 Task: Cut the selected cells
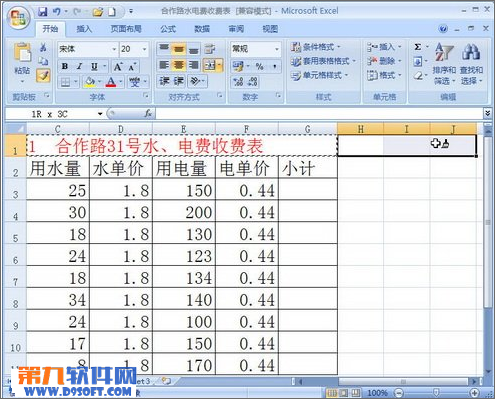pos(43,48)
